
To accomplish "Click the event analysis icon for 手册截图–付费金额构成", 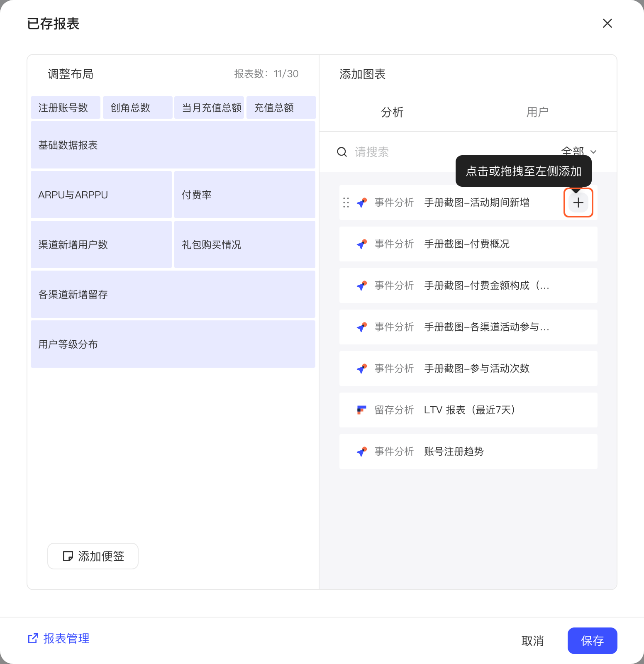I will click(x=362, y=286).
